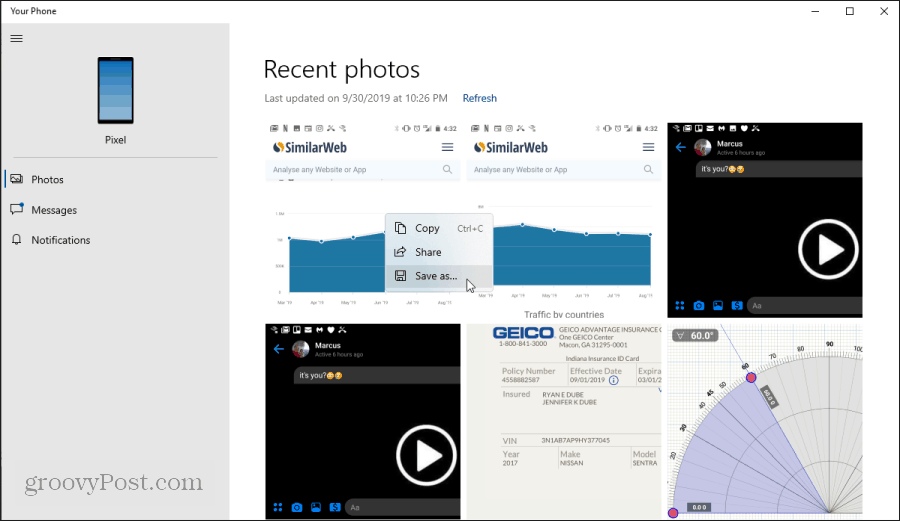The height and width of the screenshot is (521, 900).
Task: Click the Photos sidebar icon
Action: tap(17, 179)
